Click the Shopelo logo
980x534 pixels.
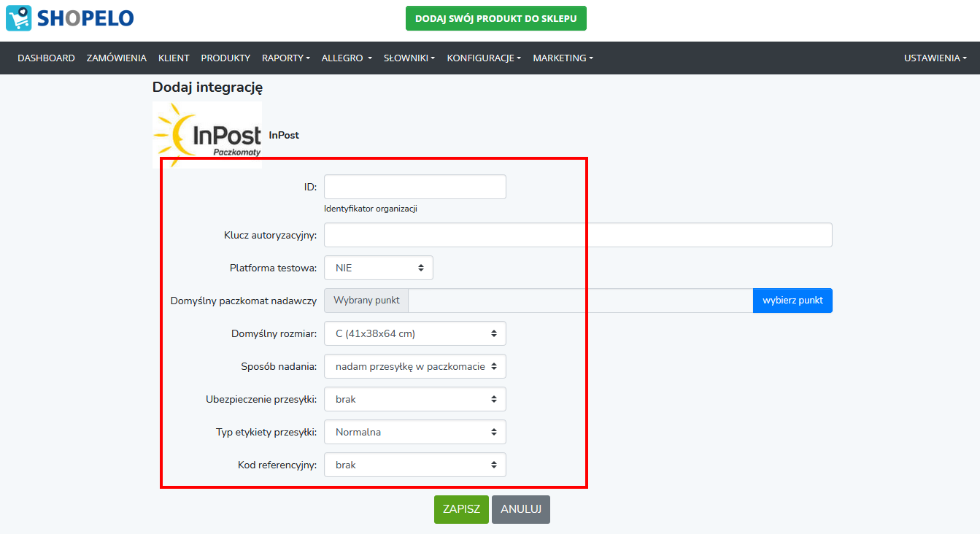click(x=70, y=18)
